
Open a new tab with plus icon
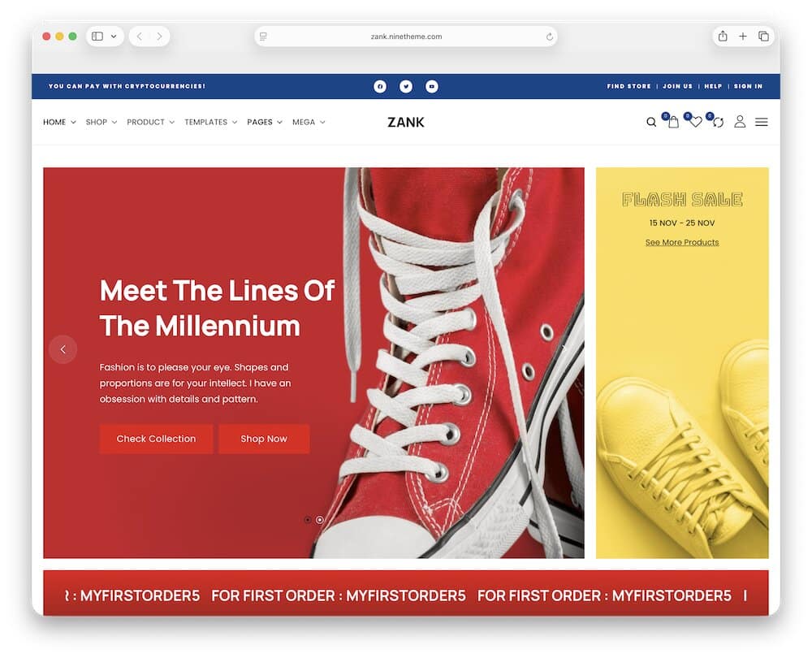[743, 37]
